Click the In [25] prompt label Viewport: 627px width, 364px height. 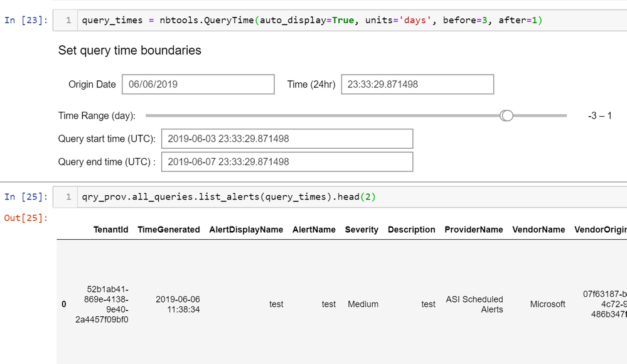[26, 197]
